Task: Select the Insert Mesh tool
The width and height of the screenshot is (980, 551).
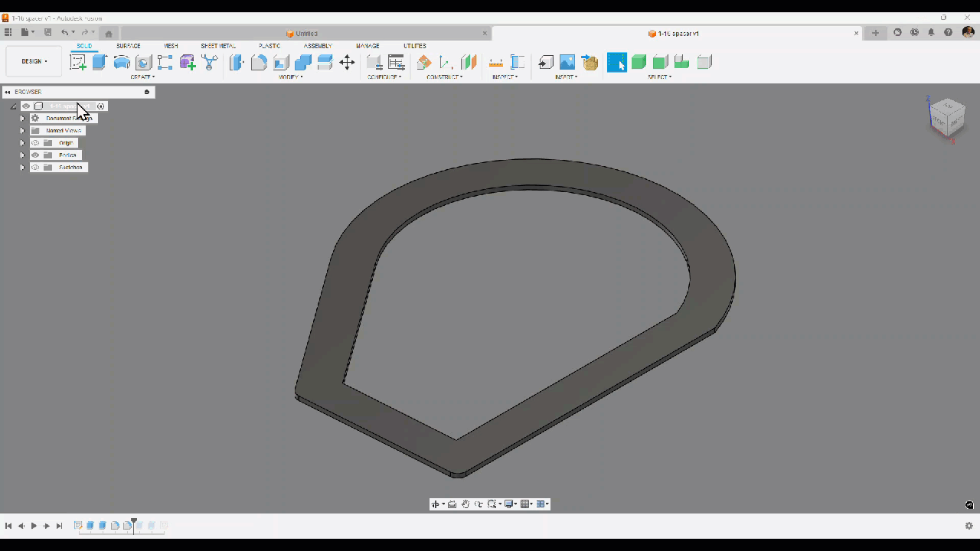Action: (590, 63)
